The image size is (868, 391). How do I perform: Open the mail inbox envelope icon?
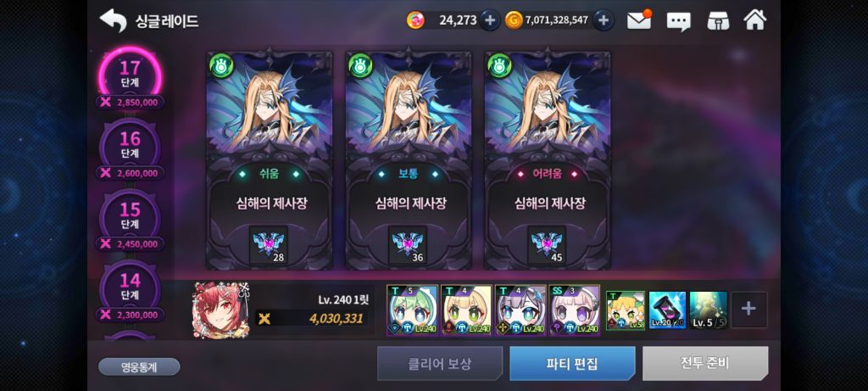[x=639, y=20]
